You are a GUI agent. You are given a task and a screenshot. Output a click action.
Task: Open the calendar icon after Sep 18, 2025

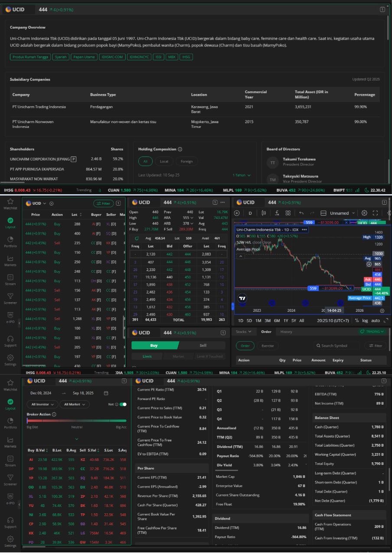coord(106,393)
